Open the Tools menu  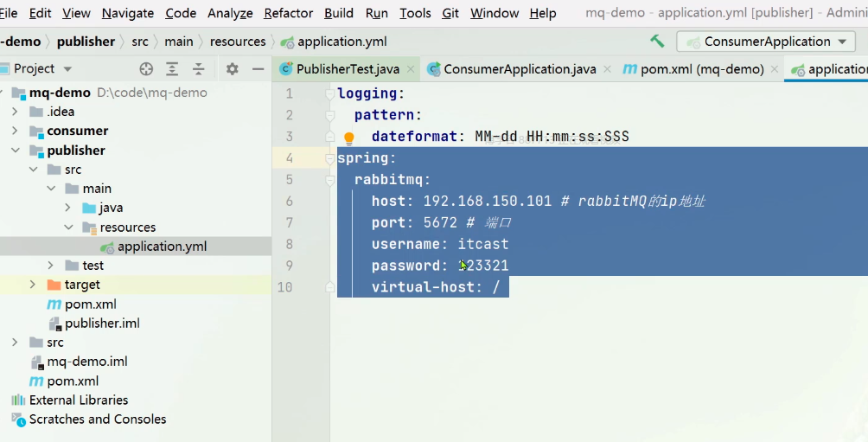pyautogui.click(x=415, y=13)
